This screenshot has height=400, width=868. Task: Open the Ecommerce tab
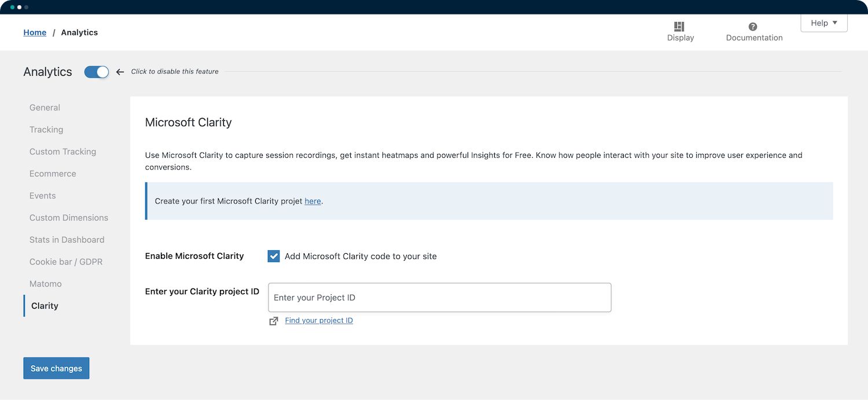pos(53,173)
